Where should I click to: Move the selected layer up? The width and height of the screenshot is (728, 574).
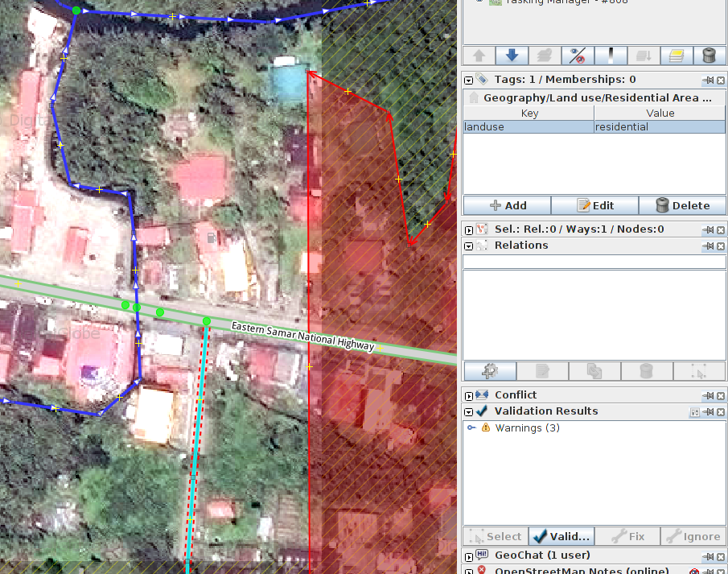click(479, 56)
